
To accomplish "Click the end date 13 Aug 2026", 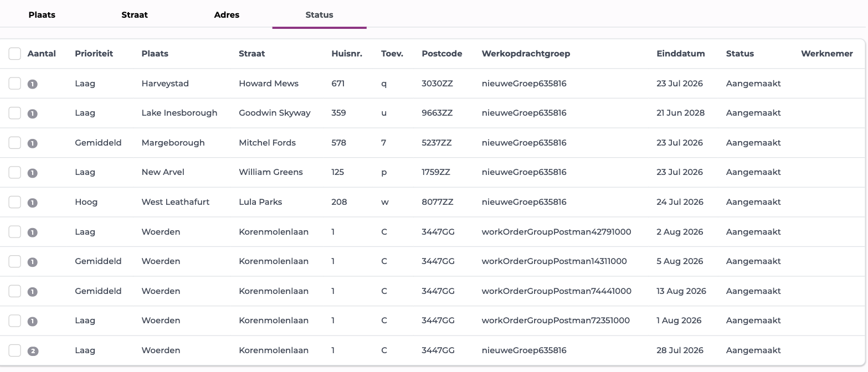I will pos(681,291).
